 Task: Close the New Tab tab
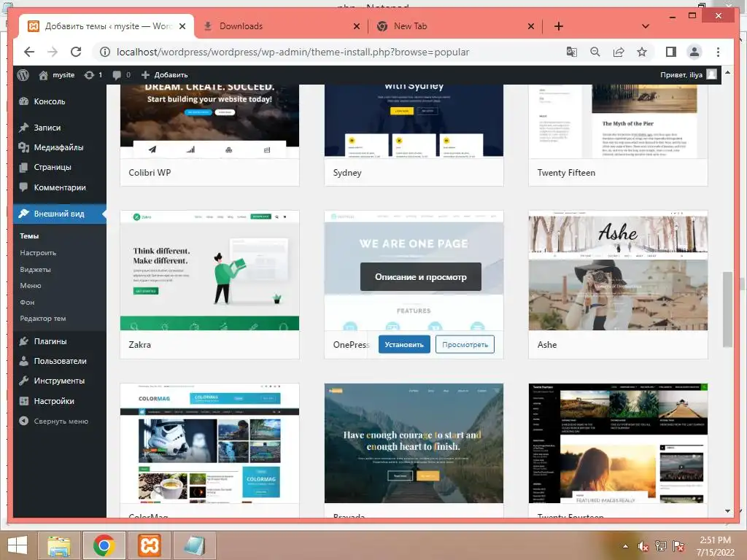[x=531, y=27]
